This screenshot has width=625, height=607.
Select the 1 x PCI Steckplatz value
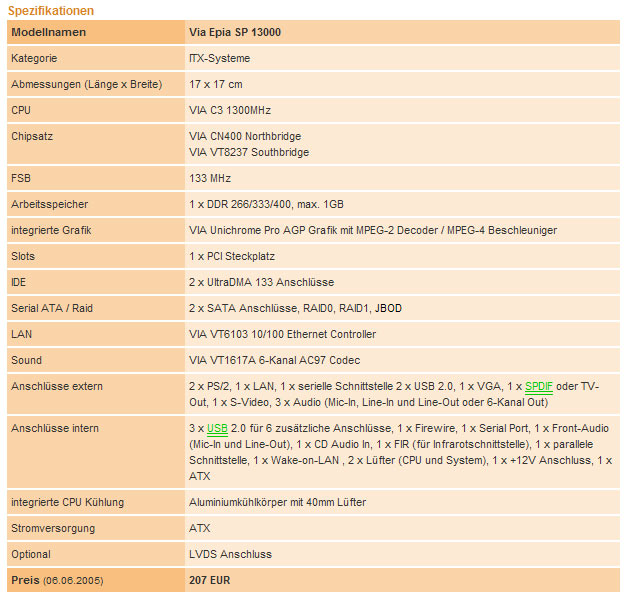(x=231, y=256)
